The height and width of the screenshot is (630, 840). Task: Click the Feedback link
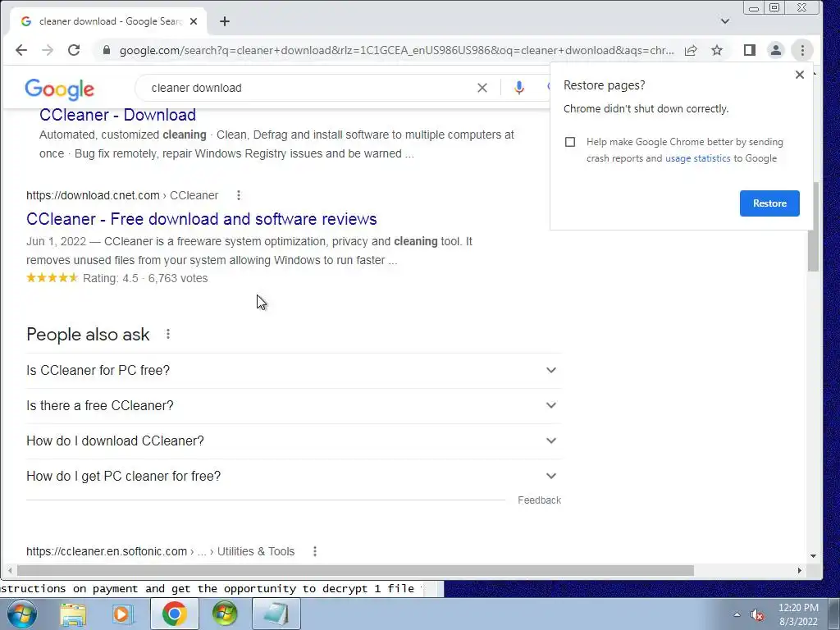coord(540,500)
